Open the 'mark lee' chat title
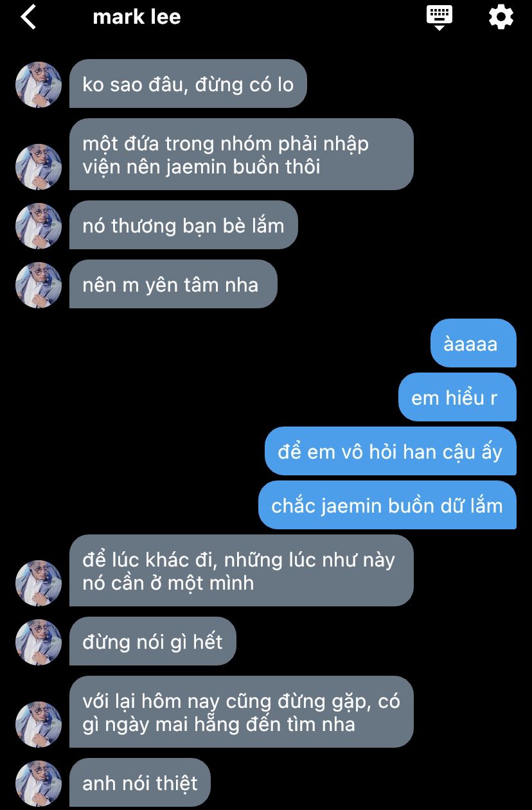This screenshot has width=532, height=810. [x=137, y=17]
